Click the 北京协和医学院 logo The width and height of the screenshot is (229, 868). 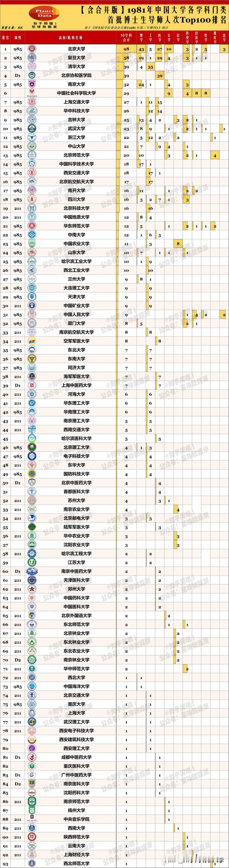point(32,75)
